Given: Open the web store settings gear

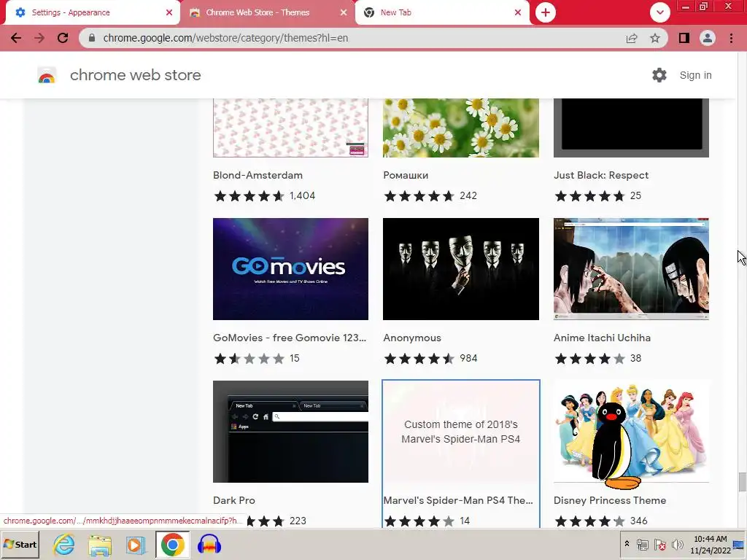Looking at the screenshot, I should [659, 75].
